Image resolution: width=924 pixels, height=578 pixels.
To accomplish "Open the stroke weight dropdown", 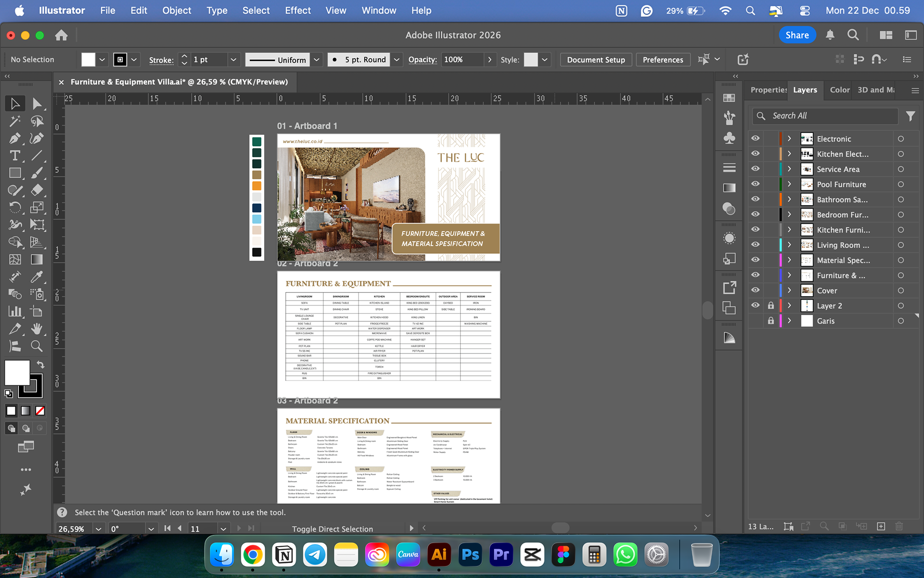I will 233,60.
